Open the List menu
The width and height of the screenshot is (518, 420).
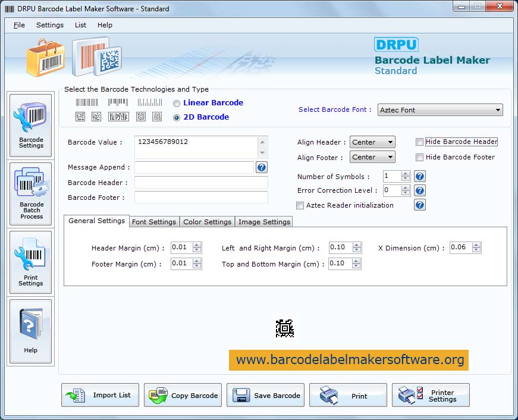click(80, 25)
